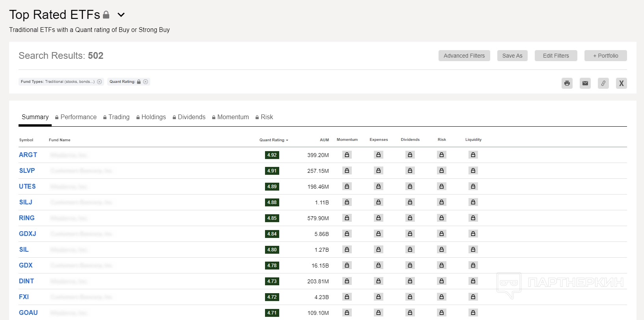Open the Advanced Filters panel
The width and height of the screenshot is (644, 320).
point(464,56)
